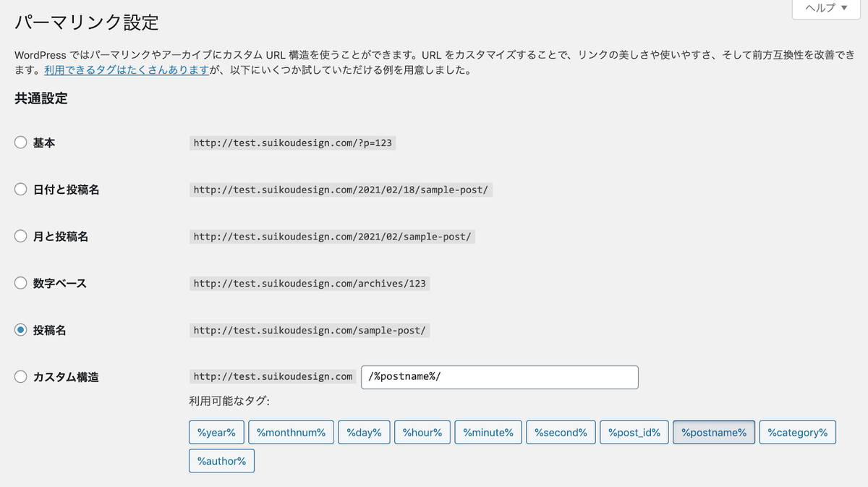Choose the カスタム構造 radio option
This screenshot has width=868, height=487.
coord(21,377)
